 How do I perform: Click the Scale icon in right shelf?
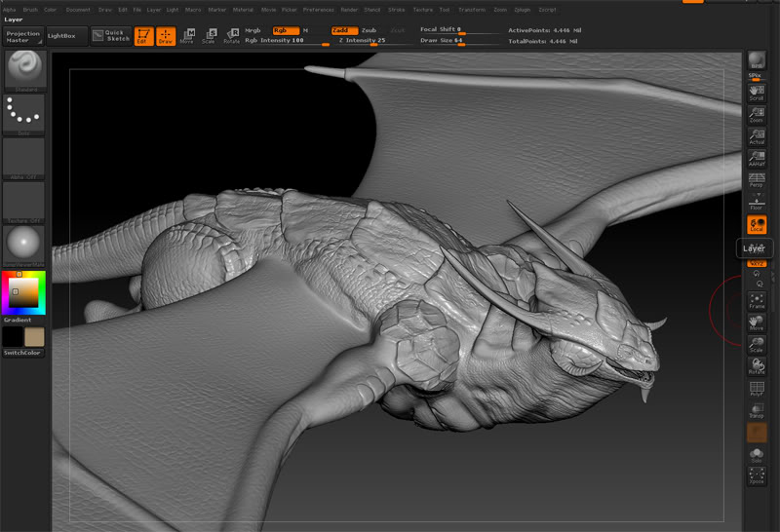coord(757,345)
